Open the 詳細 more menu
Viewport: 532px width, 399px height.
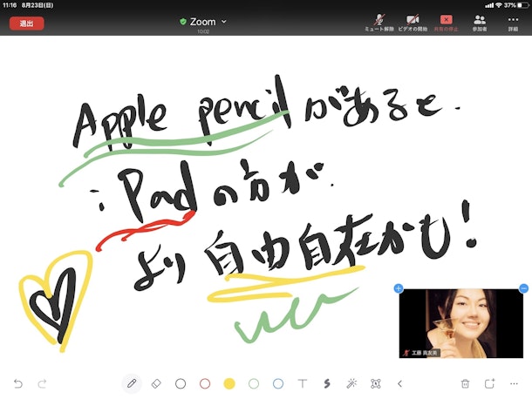coord(513,22)
